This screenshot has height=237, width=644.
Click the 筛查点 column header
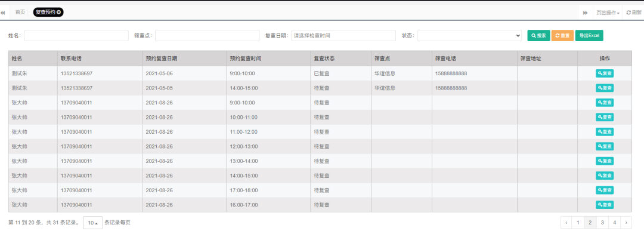tap(401, 59)
